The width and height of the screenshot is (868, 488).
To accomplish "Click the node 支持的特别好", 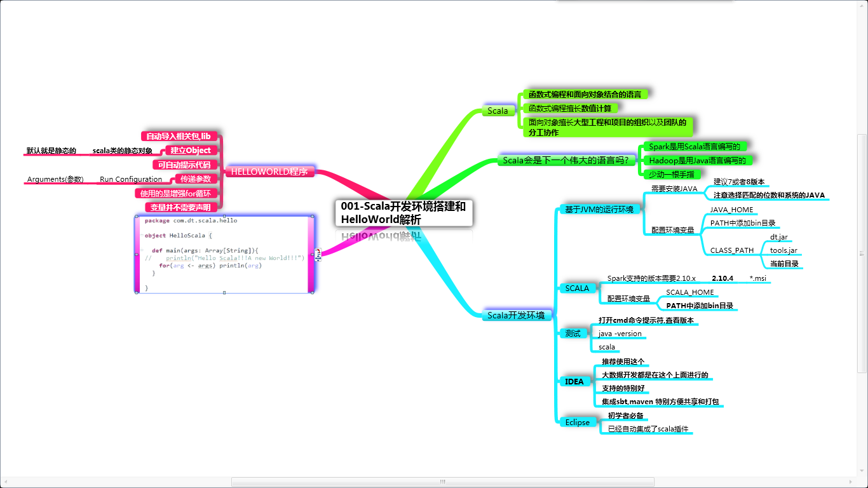I will pos(623,388).
